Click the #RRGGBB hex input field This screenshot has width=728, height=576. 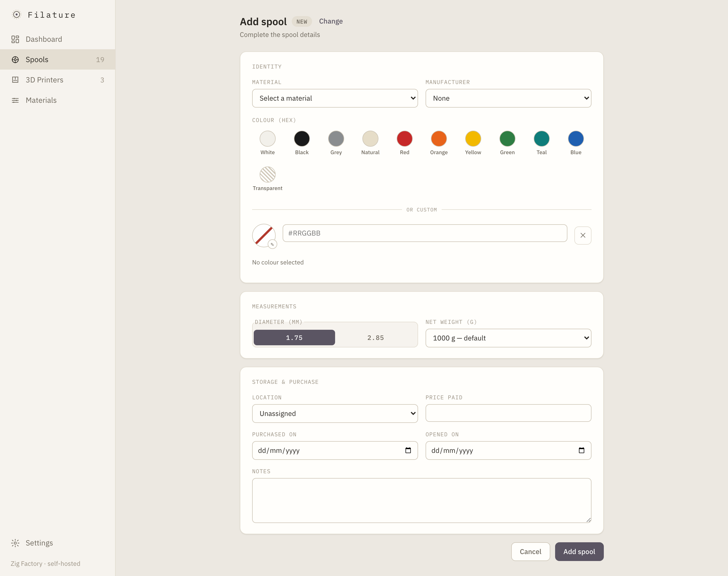pyautogui.click(x=425, y=233)
